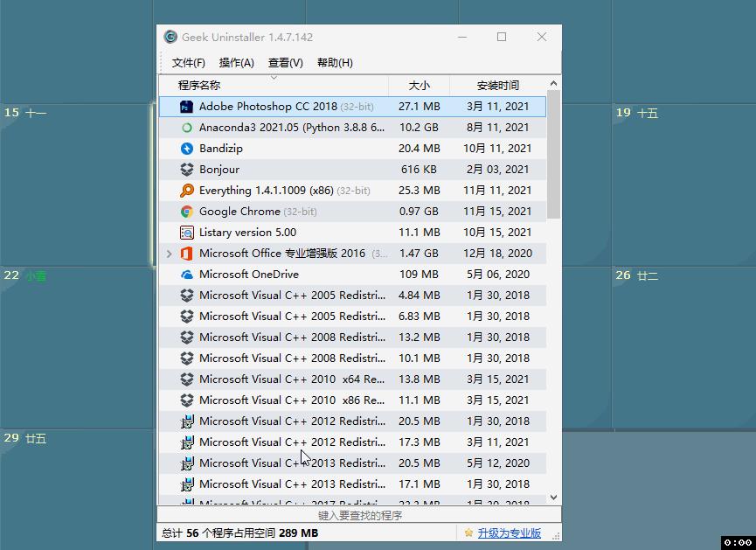This screenshot has height=550, width=756.
Task: Expand the Microsoft Office 专业增强版 entry
Action: pyautogui.click(x=171, y=253)
